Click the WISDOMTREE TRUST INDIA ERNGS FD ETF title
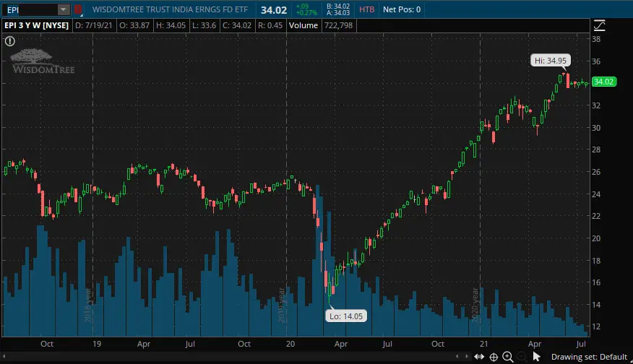Image resolution: width=633 pixels, height=364 pixels. pyautogui.click(x=170, y=9)
